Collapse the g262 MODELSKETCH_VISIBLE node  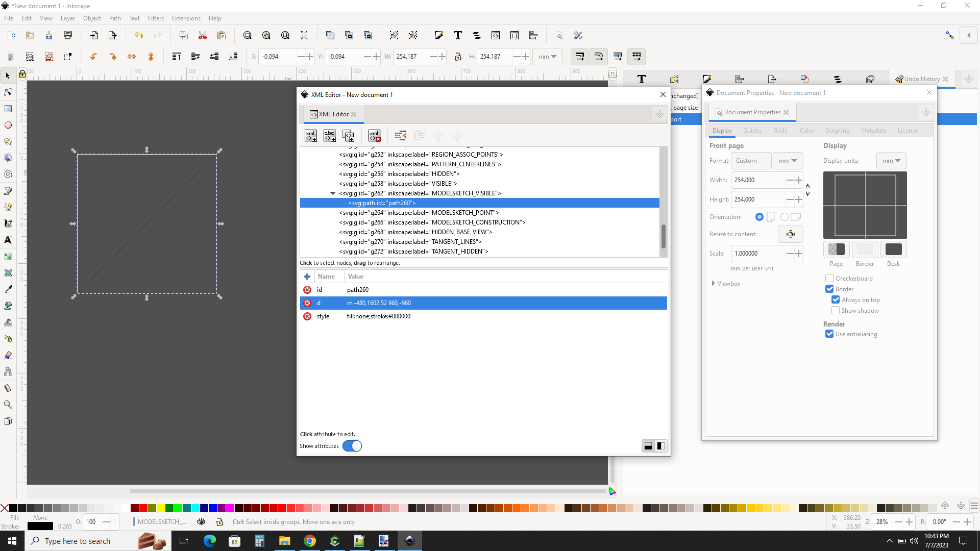pyautogui.click(x=333, y=193)
